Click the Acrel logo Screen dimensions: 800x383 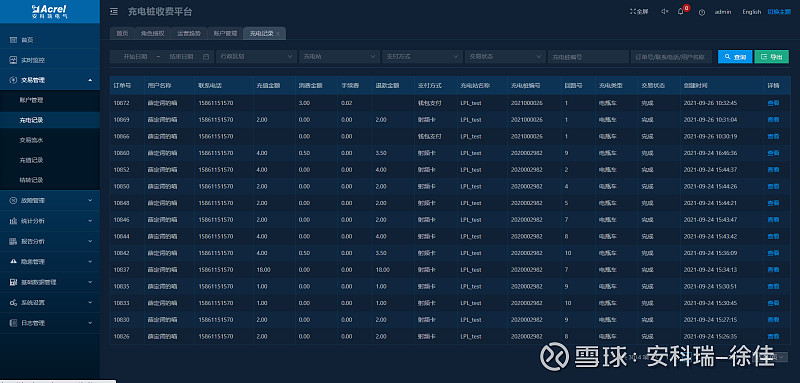pos(49,11)
